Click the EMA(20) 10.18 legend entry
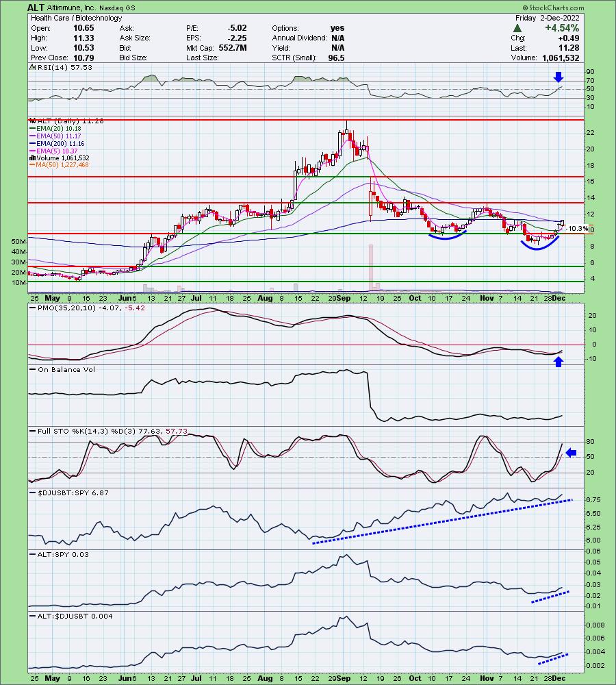 [x=55, y=129]
